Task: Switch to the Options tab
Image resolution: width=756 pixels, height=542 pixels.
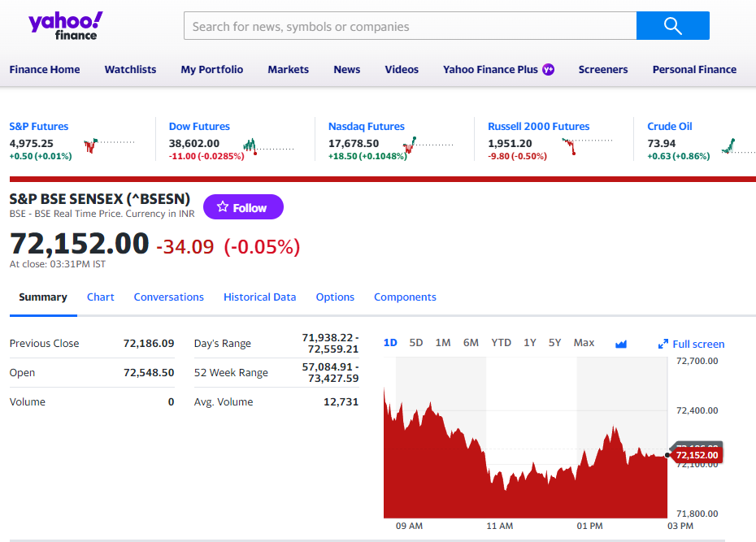Action: point(335,297)
